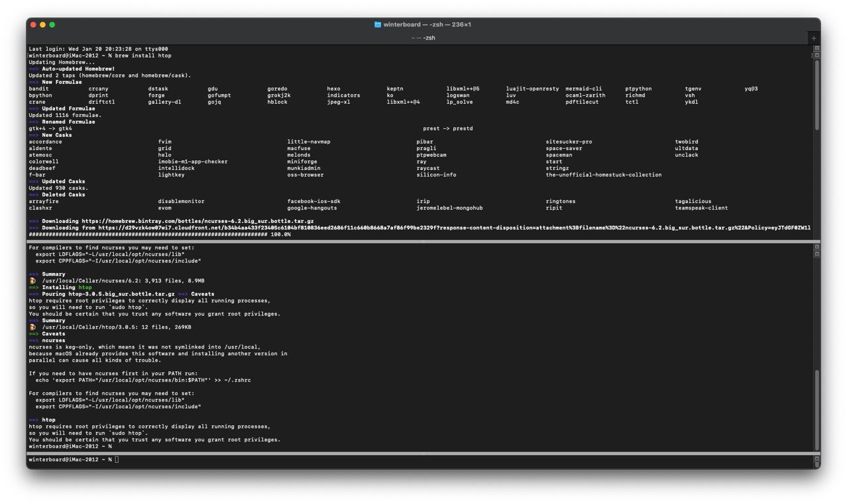Click the 'little-navmap' cask name
This screenshot has height=504, width=847.
coord(309,142)
